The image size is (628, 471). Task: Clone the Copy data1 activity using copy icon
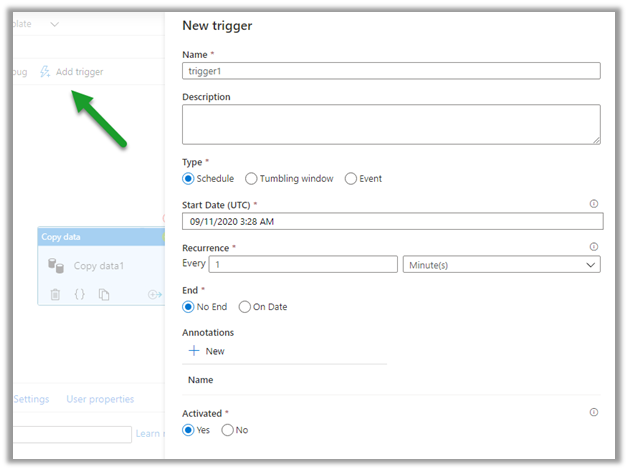coord(104,295)
